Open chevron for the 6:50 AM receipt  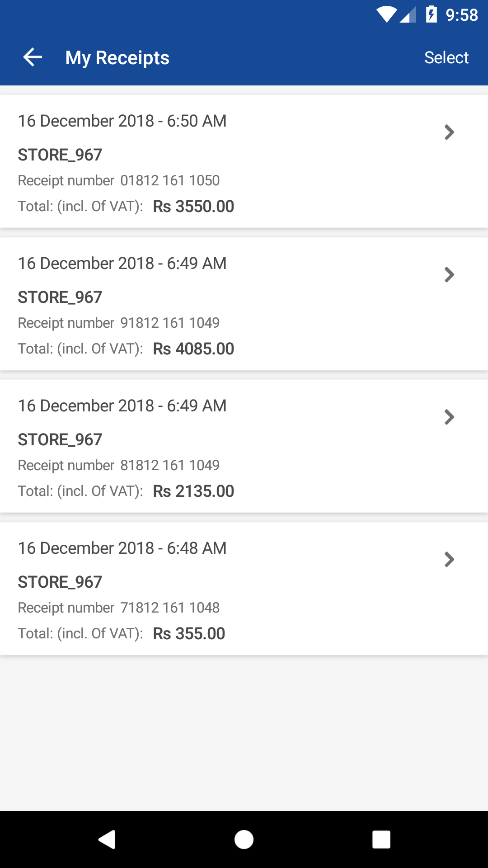[449, 132]
